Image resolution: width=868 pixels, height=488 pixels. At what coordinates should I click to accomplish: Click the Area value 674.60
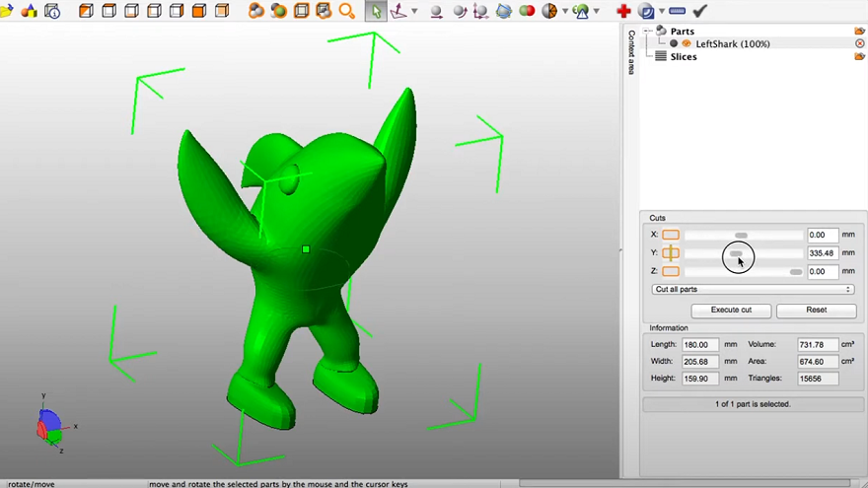tap(818, 361)
